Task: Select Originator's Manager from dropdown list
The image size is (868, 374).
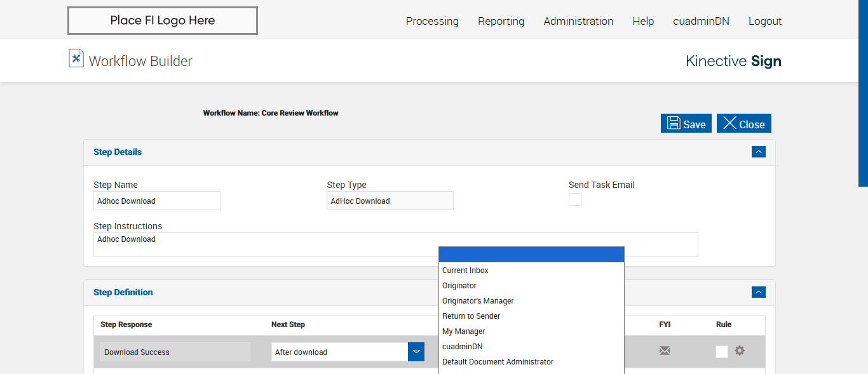Action: click(478, 301)
